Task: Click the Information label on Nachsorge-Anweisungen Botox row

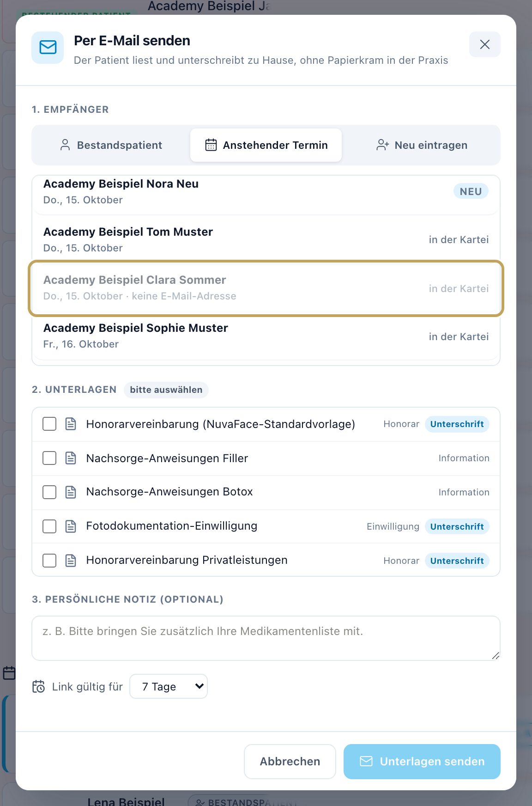Action: [464, 492]
